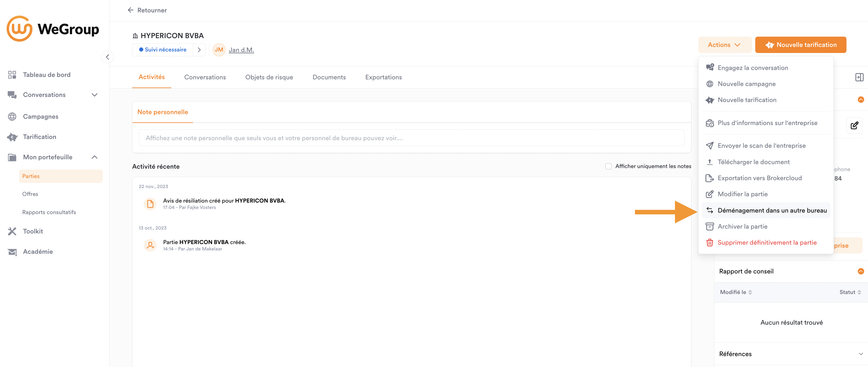Switch to the Activités tab
Viewport: 868px width, 367px height.
click(x=152, y=77)
